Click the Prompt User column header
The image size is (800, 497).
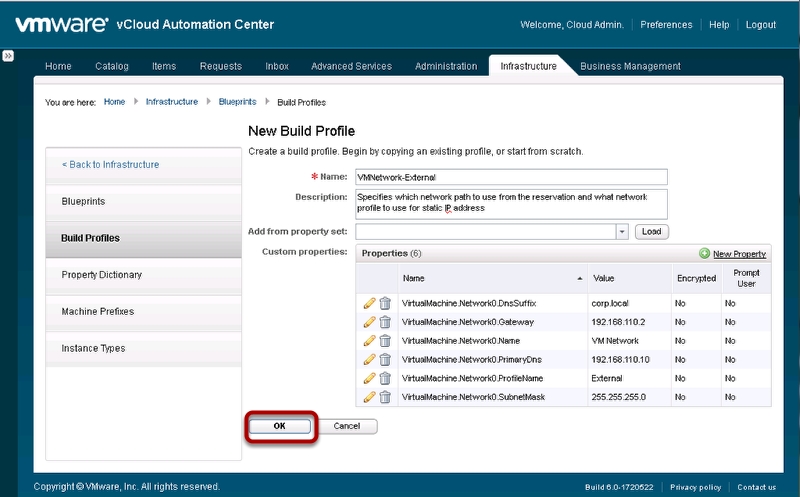746,279
